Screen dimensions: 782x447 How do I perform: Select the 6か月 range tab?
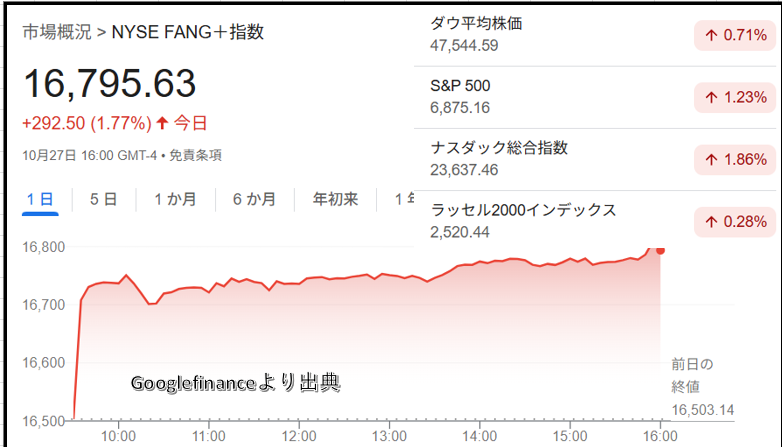(254, 199)
